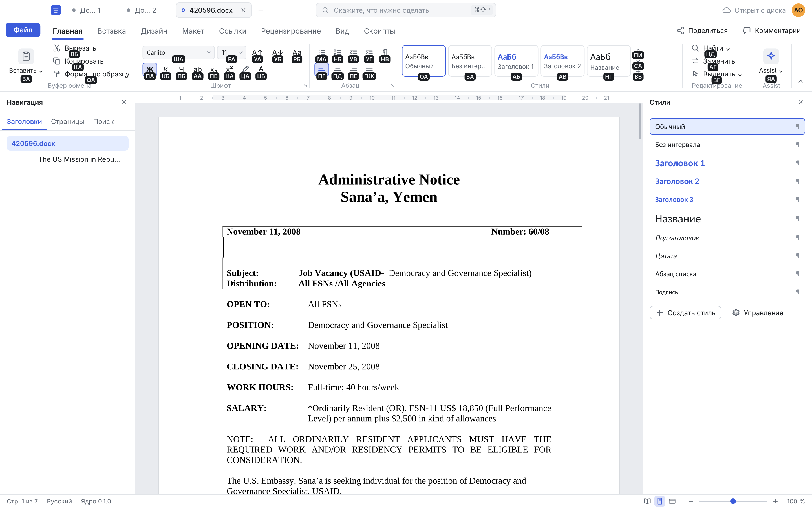Show non-printing paragraph marks
Screen dimensions: 812x508
(385, 52)
